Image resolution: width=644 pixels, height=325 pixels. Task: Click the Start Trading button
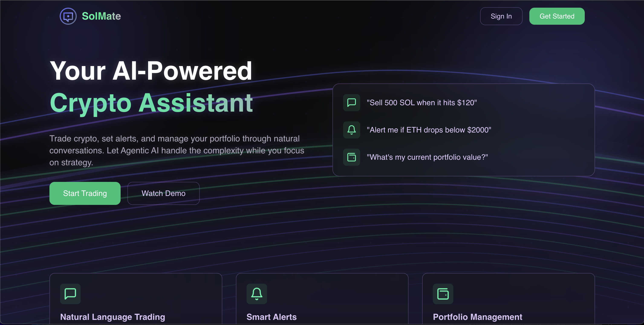pos(85,193)
